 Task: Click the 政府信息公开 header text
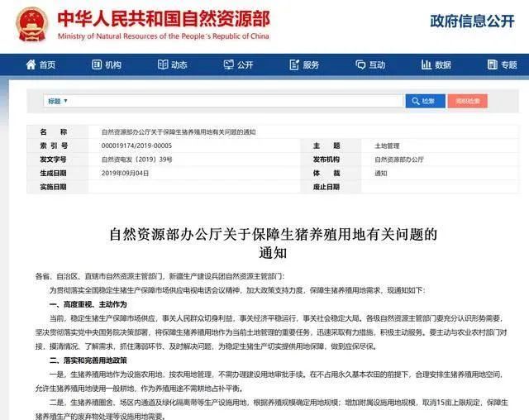(x=472, y=21)
